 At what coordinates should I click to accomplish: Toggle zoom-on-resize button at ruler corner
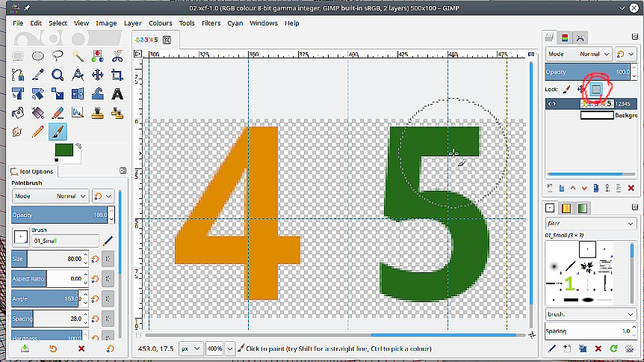tap(531, 54)
